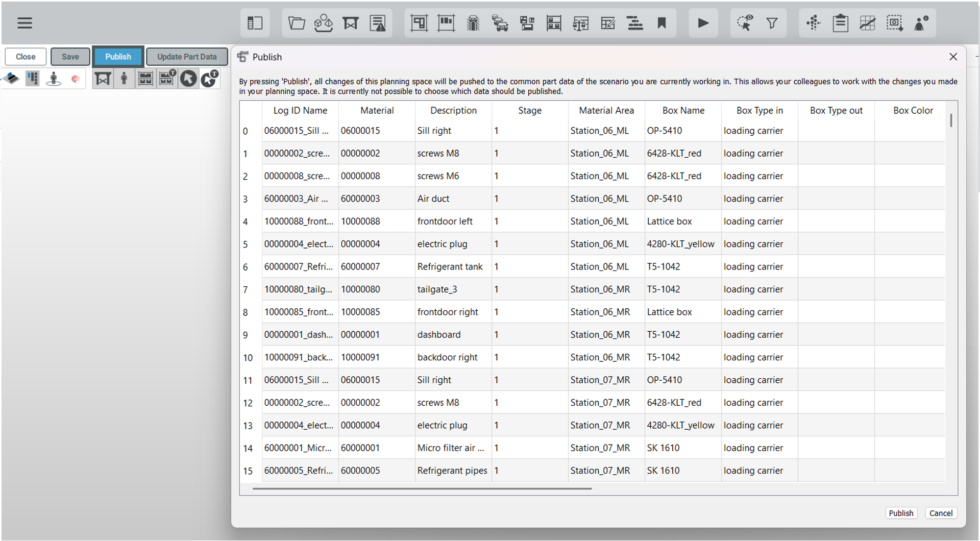Click the bookmark icon
The height and width of the screenshot is (541, 980).
coord(662,23)
